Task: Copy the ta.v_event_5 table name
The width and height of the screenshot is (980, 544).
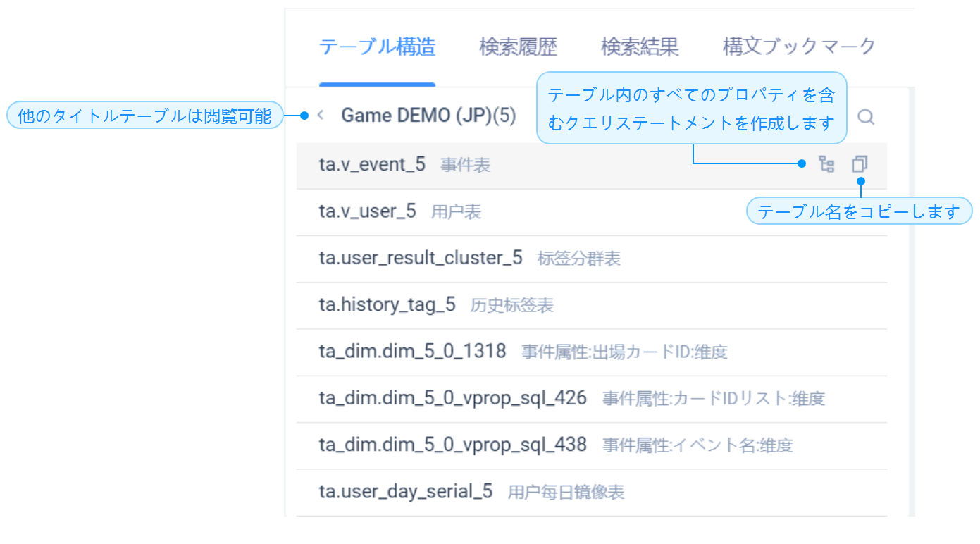Action: [859, 163]
